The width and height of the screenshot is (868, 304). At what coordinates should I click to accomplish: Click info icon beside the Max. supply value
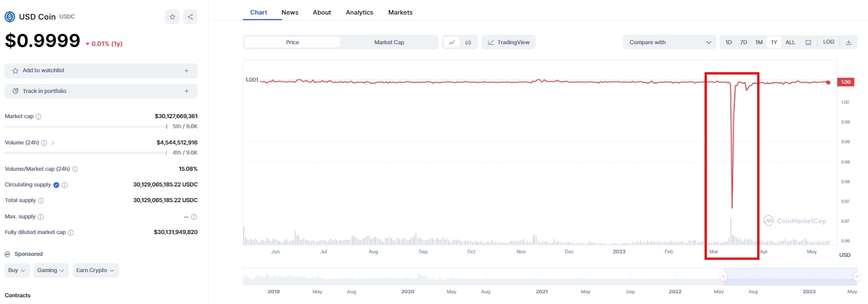pos(194,217)
